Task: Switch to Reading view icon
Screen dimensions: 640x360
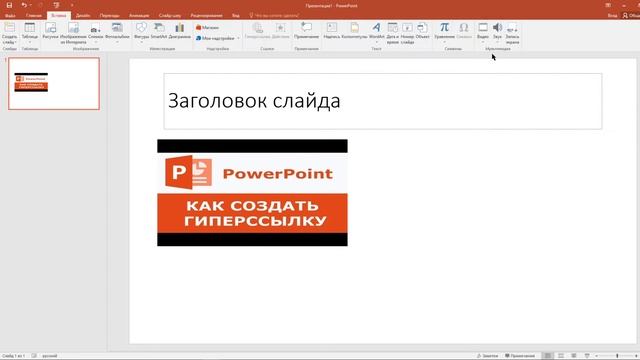Action: pos(573,356)
